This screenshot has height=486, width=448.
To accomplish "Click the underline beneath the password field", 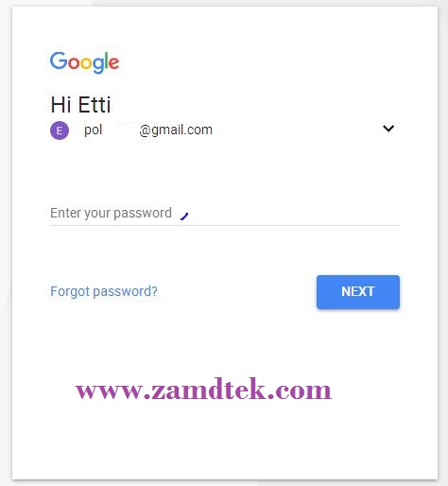I will click(x=225, y=225).
